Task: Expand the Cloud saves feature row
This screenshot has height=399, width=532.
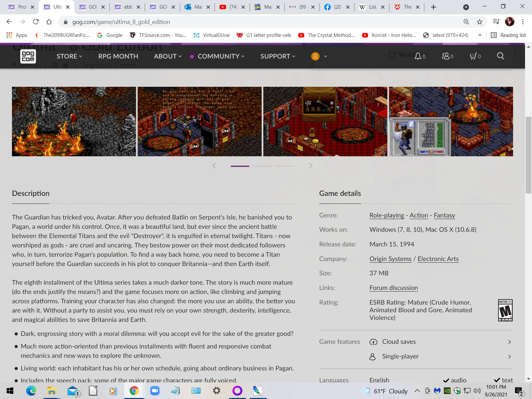Action: (441, 341)
